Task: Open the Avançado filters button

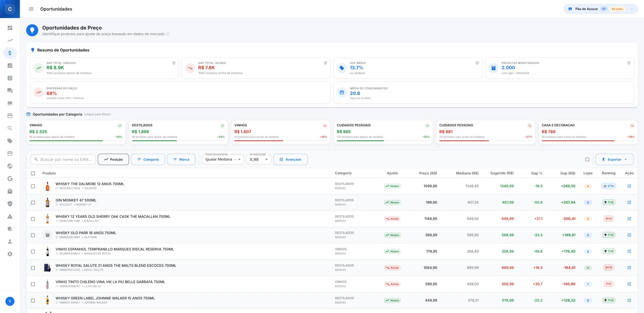Action: click(x=290, y=160)
